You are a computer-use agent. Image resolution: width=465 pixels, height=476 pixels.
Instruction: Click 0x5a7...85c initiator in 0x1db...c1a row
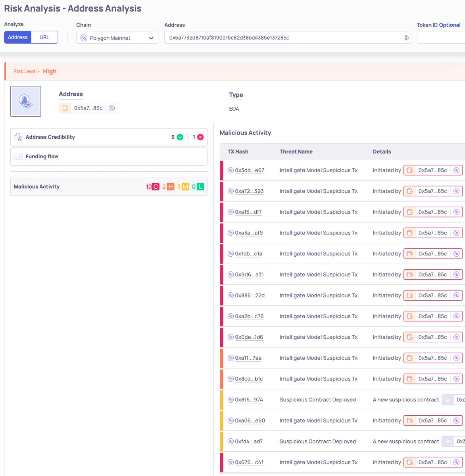[432, 253]
